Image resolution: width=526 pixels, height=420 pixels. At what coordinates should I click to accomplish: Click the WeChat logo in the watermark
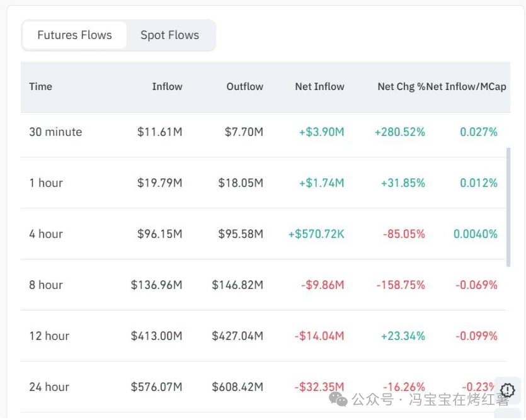[338, 399]
